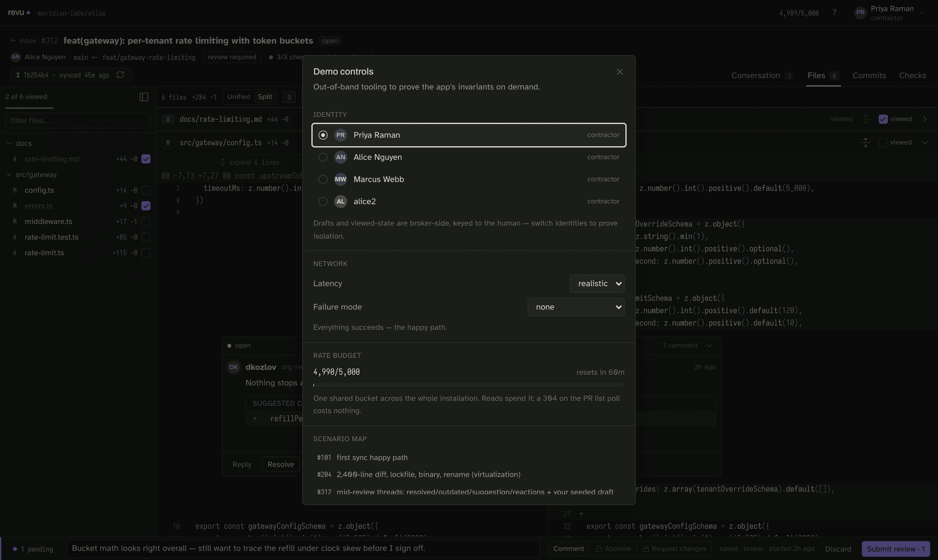Select the Unified diff view
The height and width of the screenshot is (560, 938).
[x=238, y=97]
